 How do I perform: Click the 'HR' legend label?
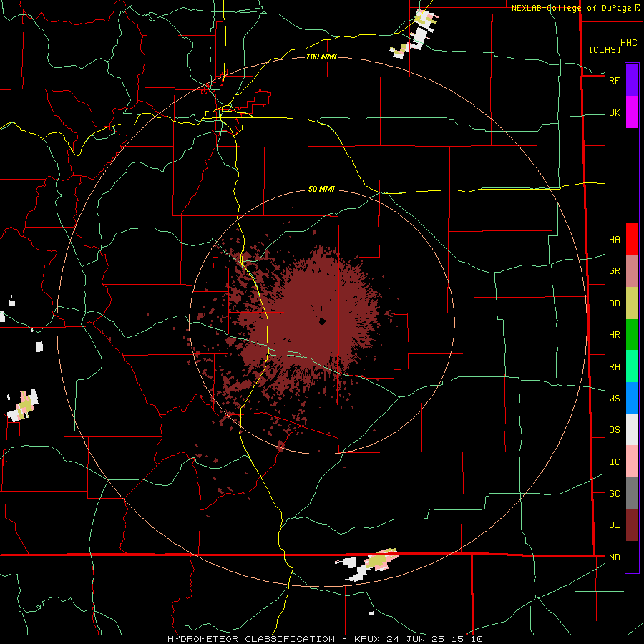[614, 335]
